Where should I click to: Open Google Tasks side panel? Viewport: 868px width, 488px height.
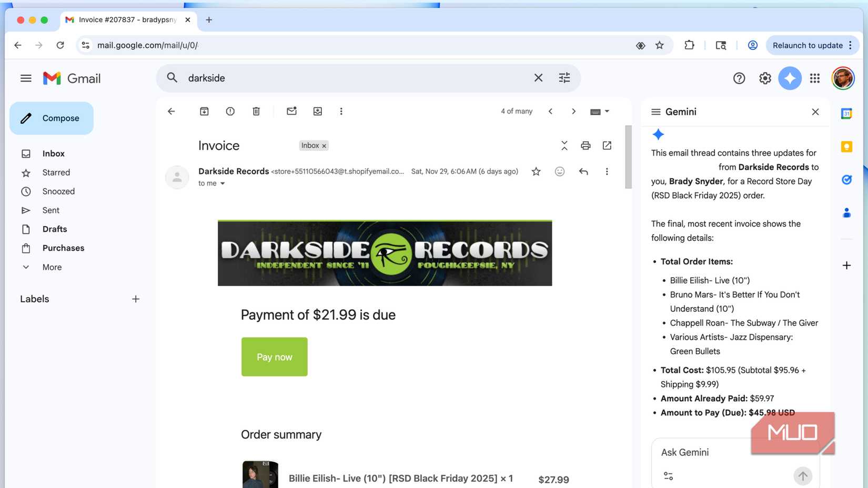pos(846,180)
